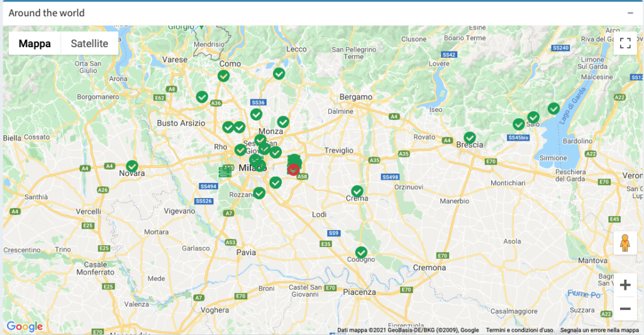Select the green marker at Crema
This screenshot has width=644, height=335.
click(357, 191)
